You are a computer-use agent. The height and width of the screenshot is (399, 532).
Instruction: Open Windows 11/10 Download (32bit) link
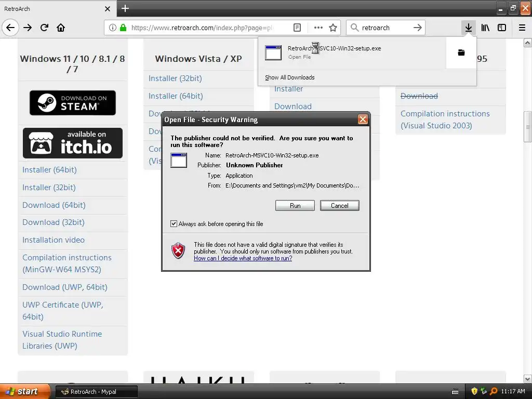click(x=54, y=222)
